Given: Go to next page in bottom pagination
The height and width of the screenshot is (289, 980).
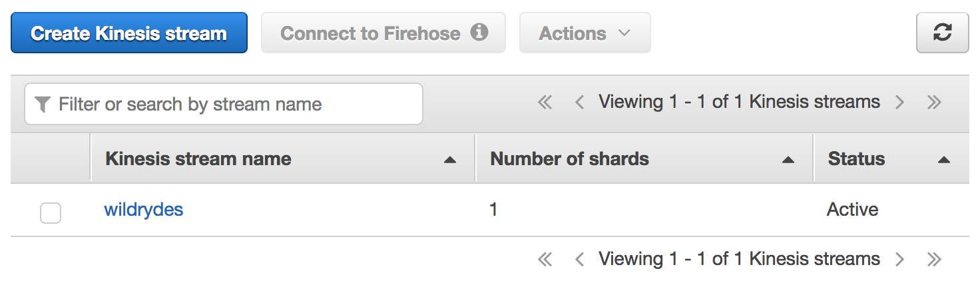Looking at the screenshot, I should (900, 260).
